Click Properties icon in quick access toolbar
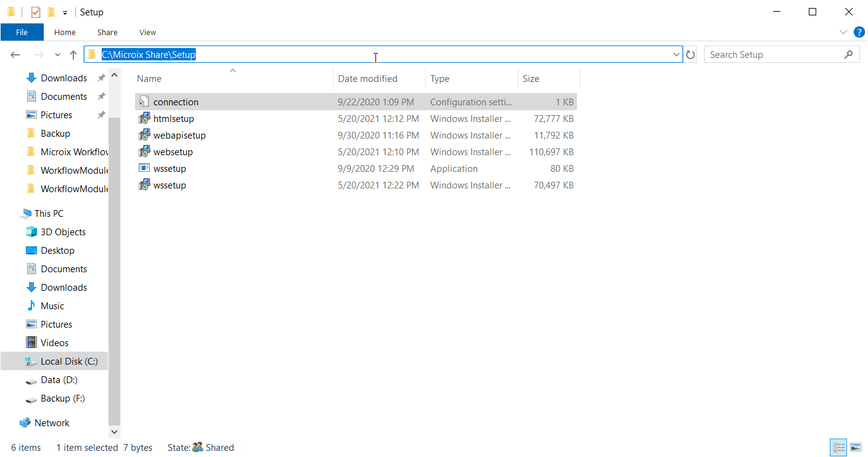This screenshot has width=868, height=457. tap(36, 12)
